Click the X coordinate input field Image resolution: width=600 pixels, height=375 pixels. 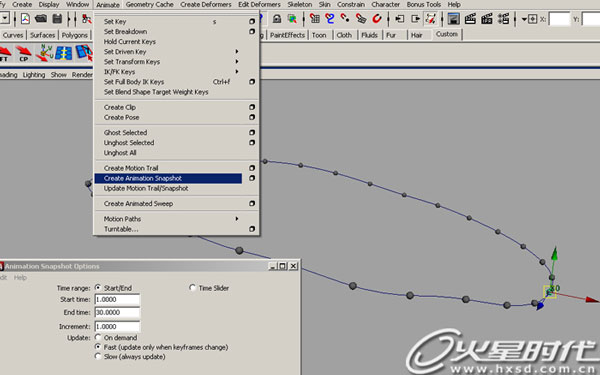click(559, 19)
